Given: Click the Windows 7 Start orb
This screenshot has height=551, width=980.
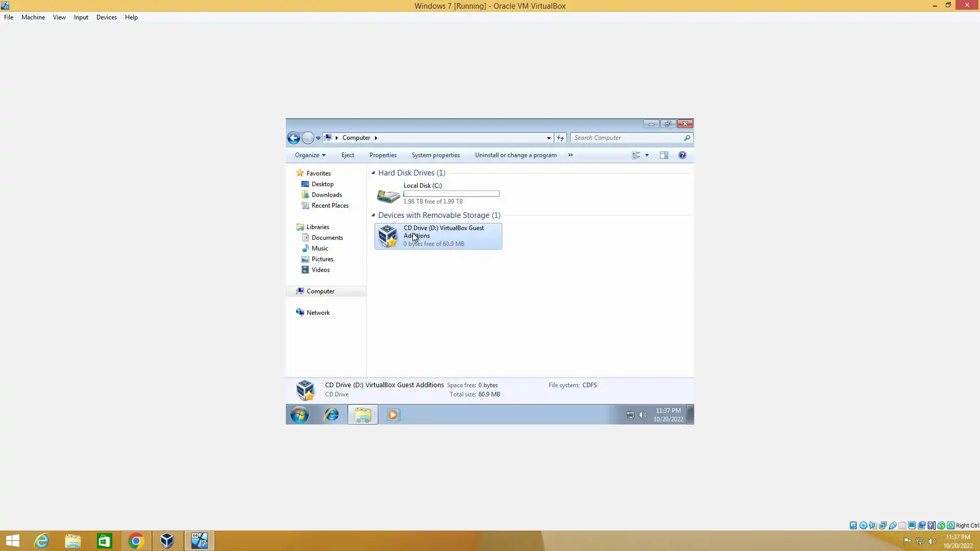Looking at the screenshot, I should pyautogui.click(x=300, y=415).
